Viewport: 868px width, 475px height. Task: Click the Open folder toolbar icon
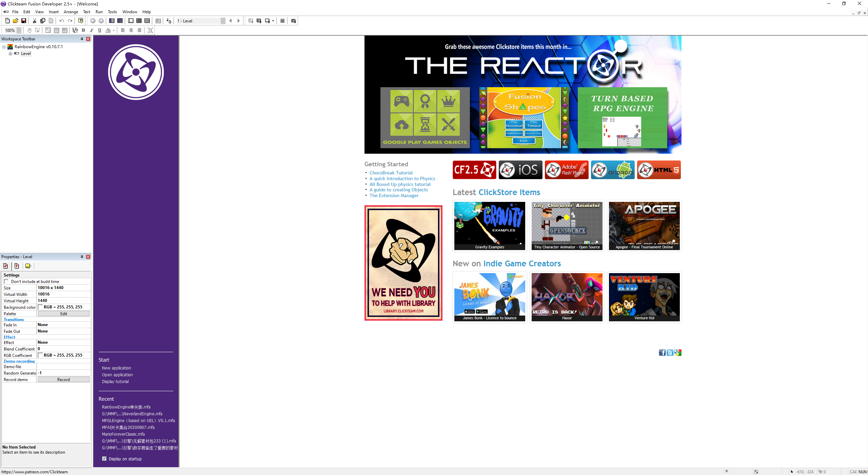point(16,21)
